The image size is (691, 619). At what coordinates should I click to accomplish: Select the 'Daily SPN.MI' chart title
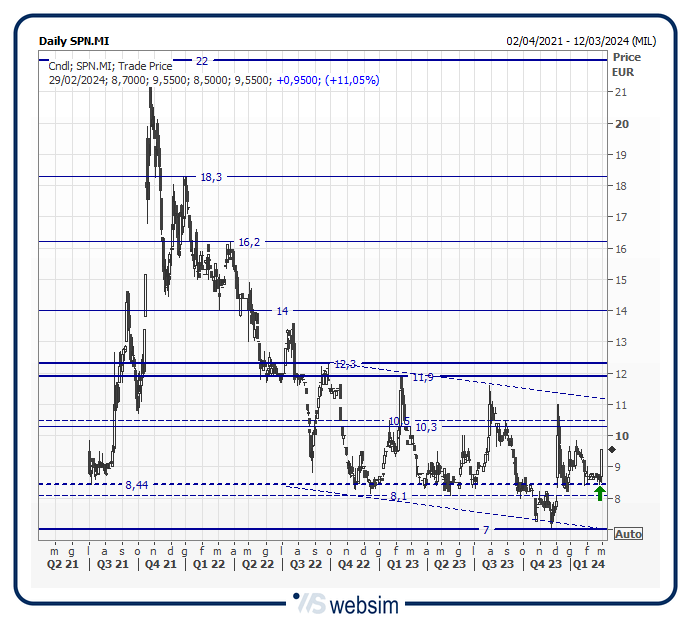(74, 41)
